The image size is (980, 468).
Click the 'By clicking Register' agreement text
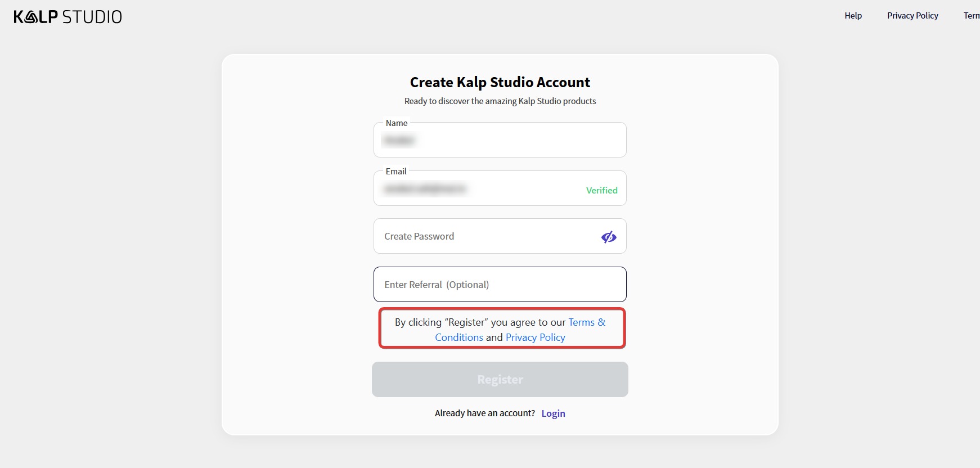[x=480, y=322]
